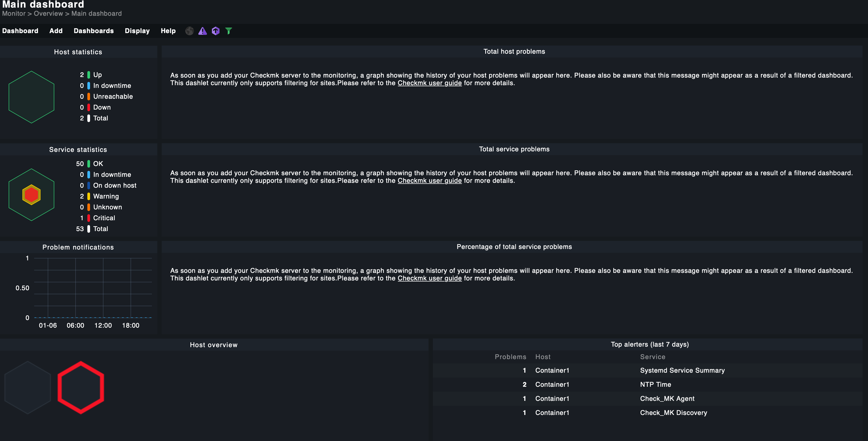Screen dimensions: 868x441
Task: Click the Top alerters (last 7 days) title
Action: [650, 344]
